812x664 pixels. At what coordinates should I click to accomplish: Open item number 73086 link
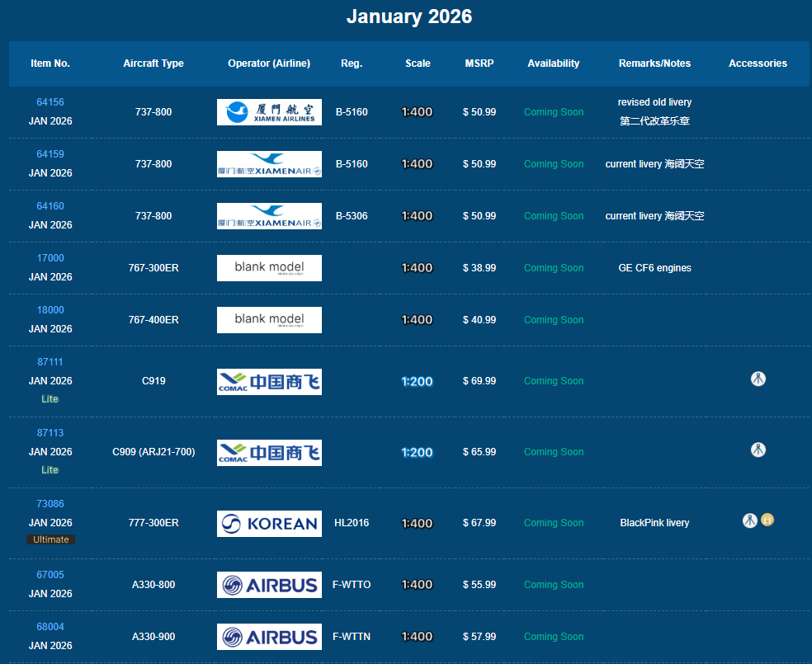(x=50, y=504)
